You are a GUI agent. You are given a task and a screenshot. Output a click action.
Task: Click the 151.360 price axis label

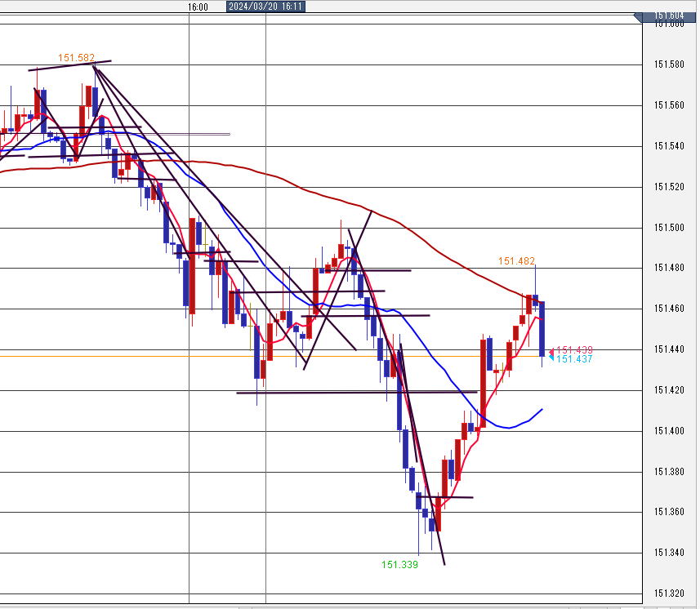[x=669, y=512]
